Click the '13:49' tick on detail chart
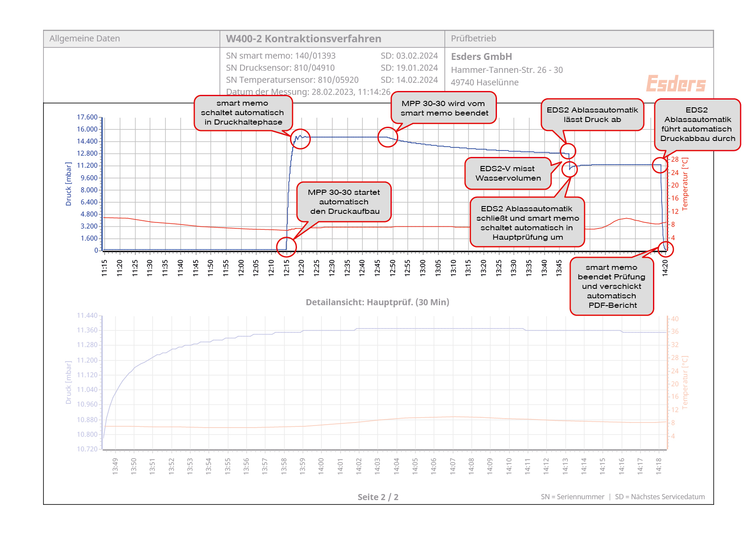This screenshot has height=535, width=756. (115, 466)
